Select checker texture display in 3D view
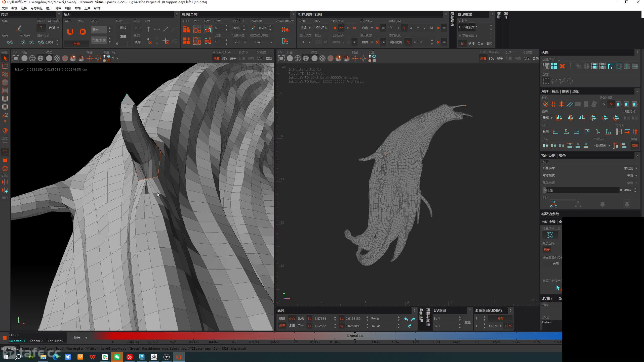 (57, 59)
